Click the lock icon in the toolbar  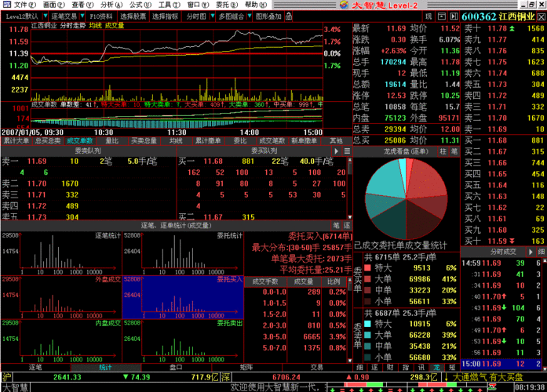click(x=289, y=16)
